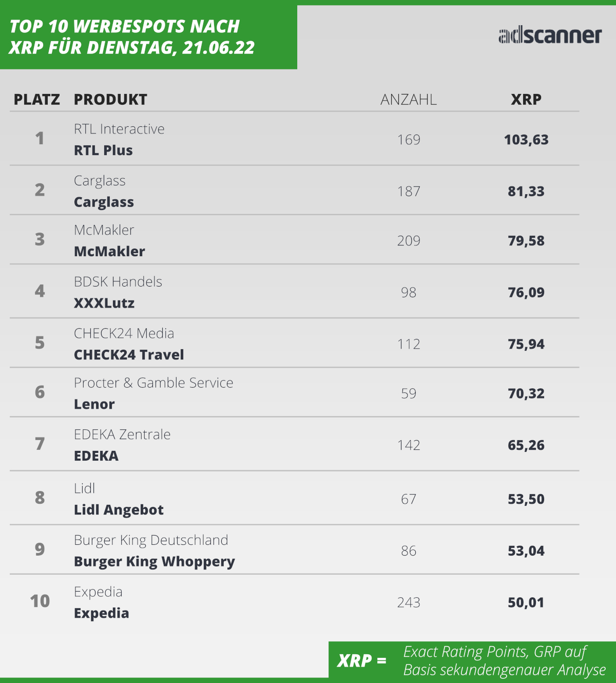This screenshot has width=616, height=683.
Task: Click the XRP definition footer box
Action: [x=472, y=660]
